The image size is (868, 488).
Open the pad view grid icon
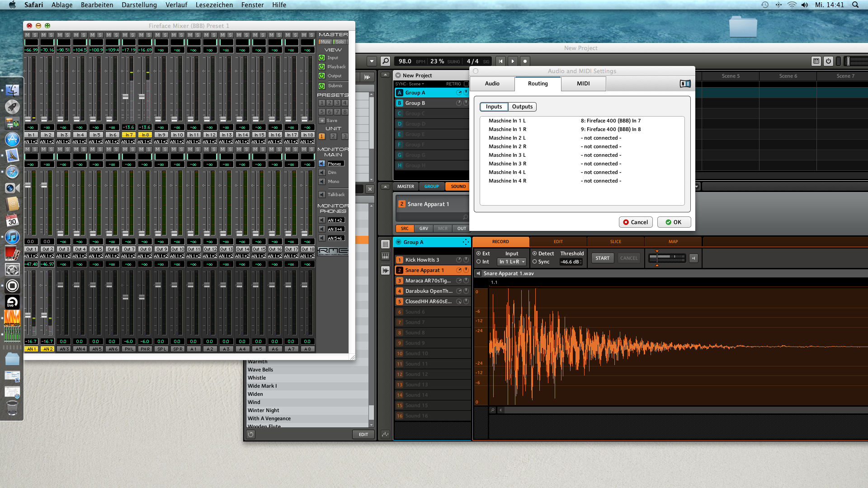385,244
